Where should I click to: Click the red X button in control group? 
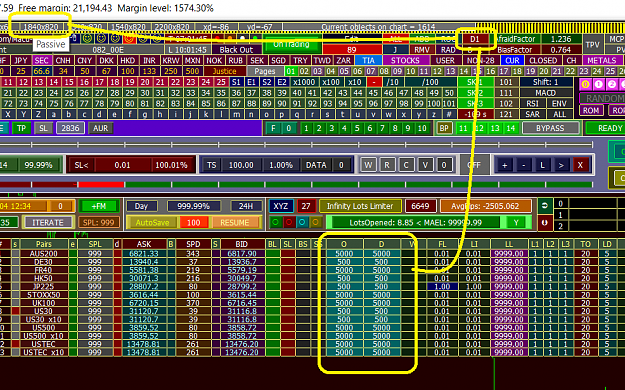(580, 165)
